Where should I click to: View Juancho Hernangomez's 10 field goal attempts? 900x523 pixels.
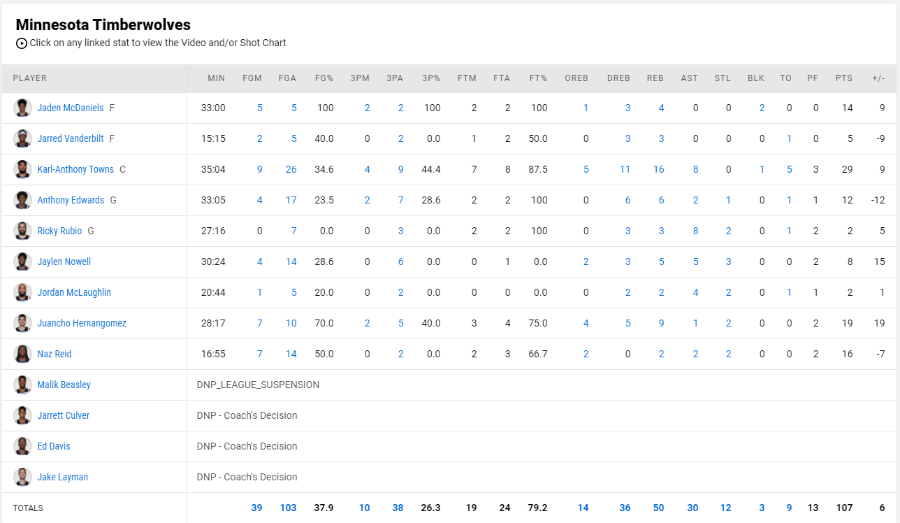click(291, 323)
